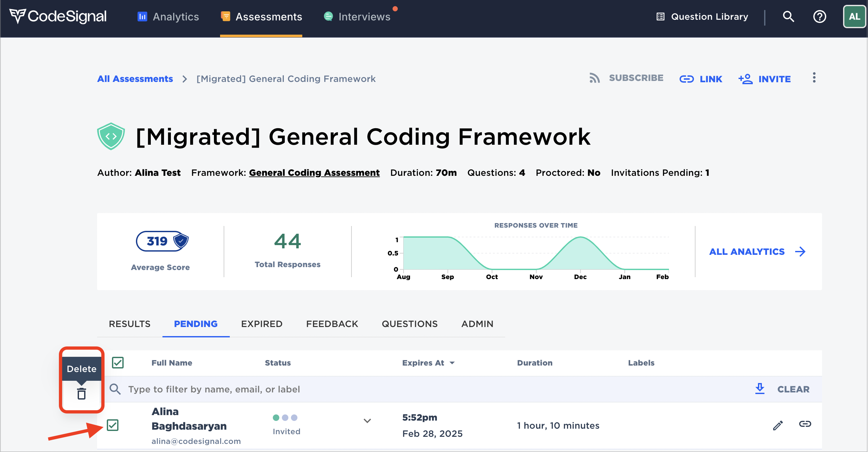Open the ADMIN tab

477,324
